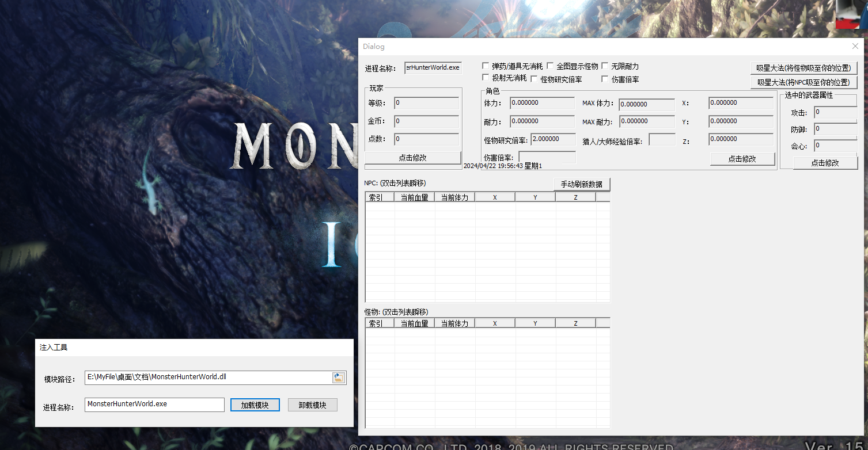Click 点击修改 in the 角色 group

click(x=742, y=158)
